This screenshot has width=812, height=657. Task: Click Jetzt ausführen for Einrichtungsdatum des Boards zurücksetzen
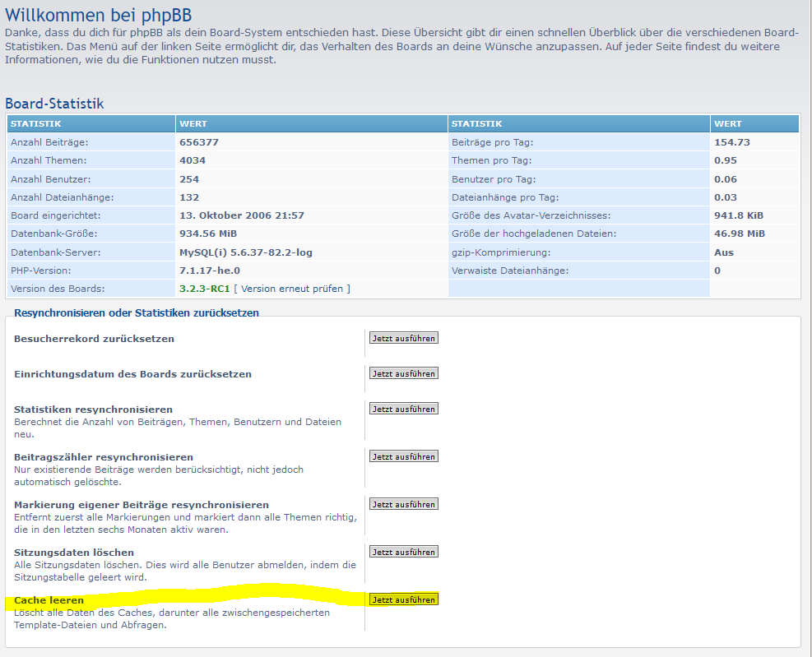(x=403, y=373)
